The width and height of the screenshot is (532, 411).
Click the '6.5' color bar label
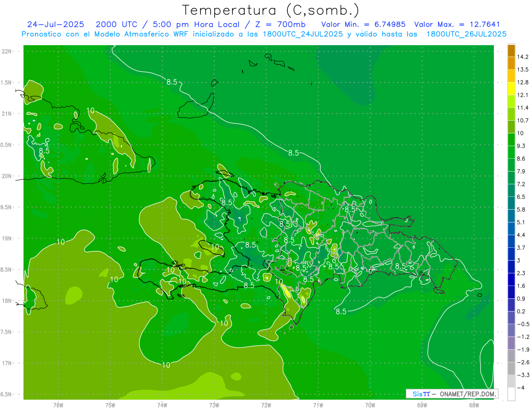522,196
